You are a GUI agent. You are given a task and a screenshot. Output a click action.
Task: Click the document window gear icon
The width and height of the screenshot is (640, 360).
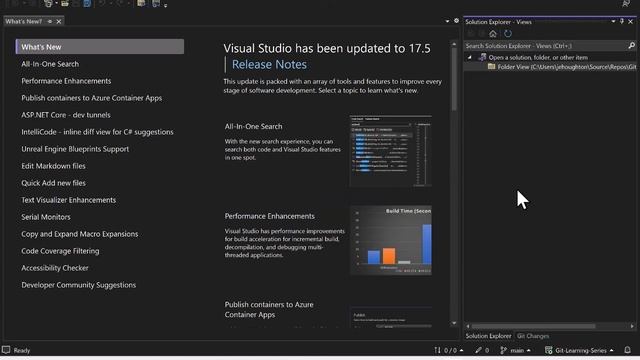pos(456,21)
